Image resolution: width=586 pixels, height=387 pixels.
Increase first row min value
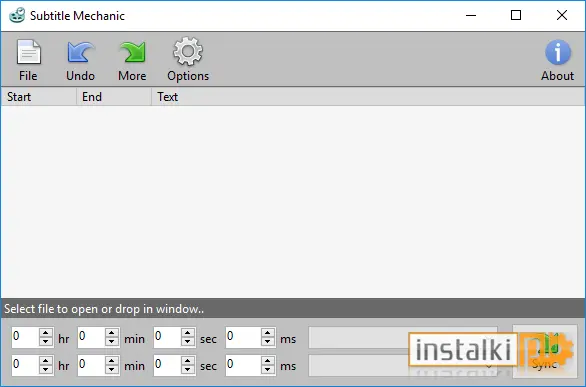tap(112, 332)
